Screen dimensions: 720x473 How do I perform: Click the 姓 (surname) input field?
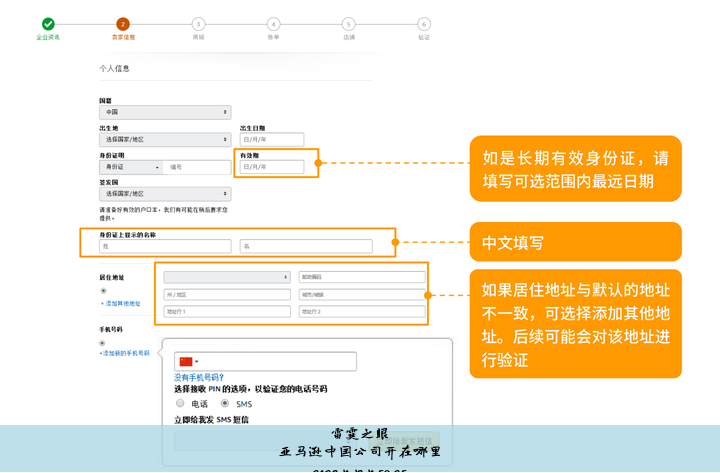point(165,246)
